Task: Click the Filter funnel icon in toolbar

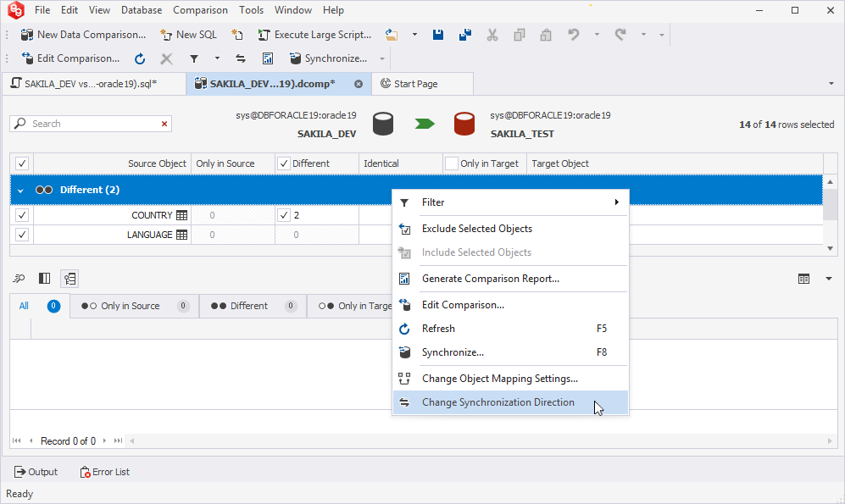Action: tap(194, 58)
